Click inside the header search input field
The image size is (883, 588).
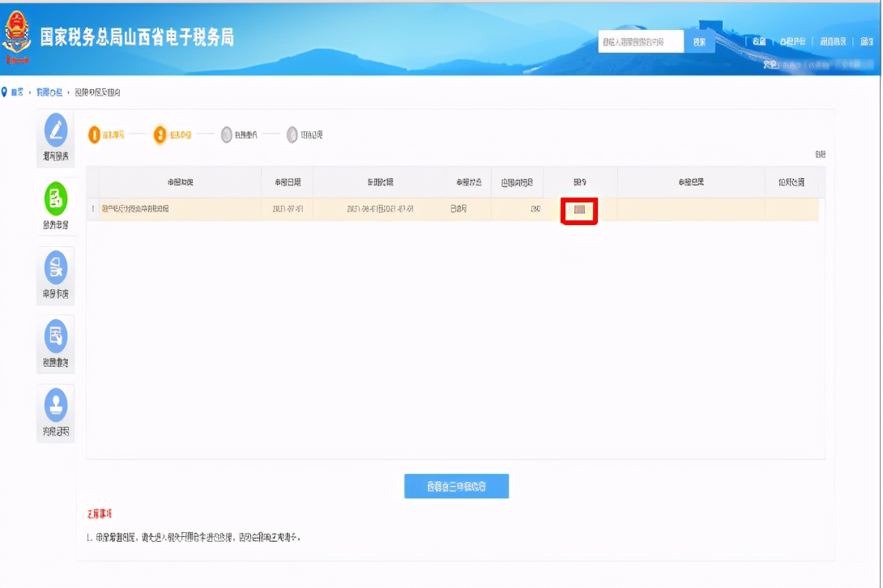pyautogui.click(x=640, y=40)
